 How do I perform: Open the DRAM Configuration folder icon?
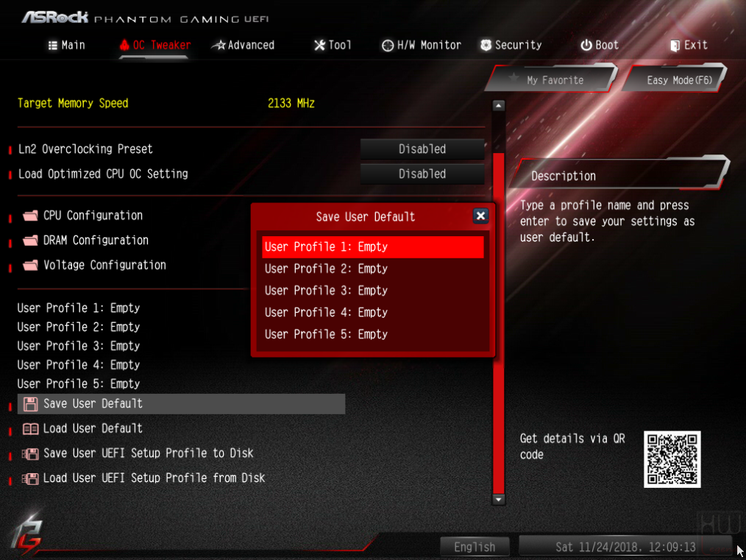tap(30, 241)
